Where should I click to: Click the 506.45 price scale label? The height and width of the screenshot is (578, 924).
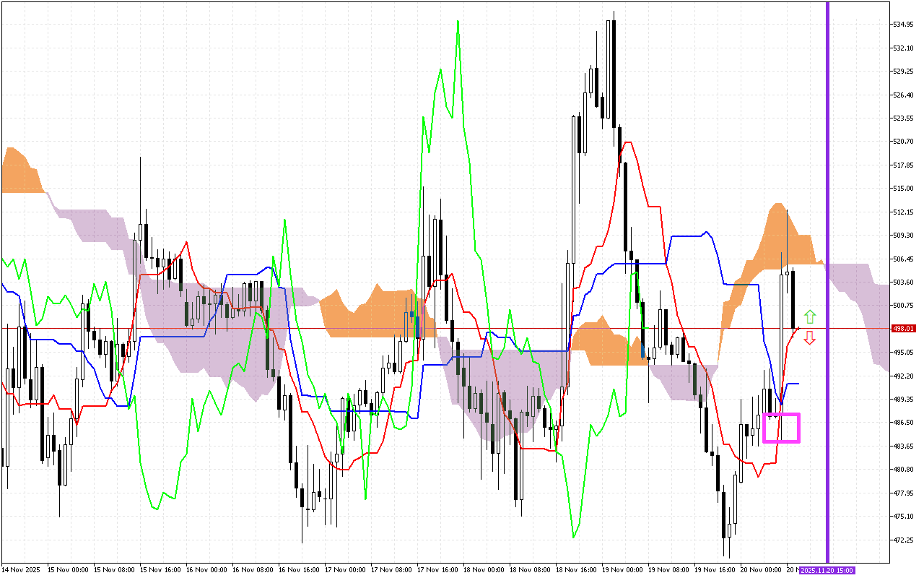point(903,259)
